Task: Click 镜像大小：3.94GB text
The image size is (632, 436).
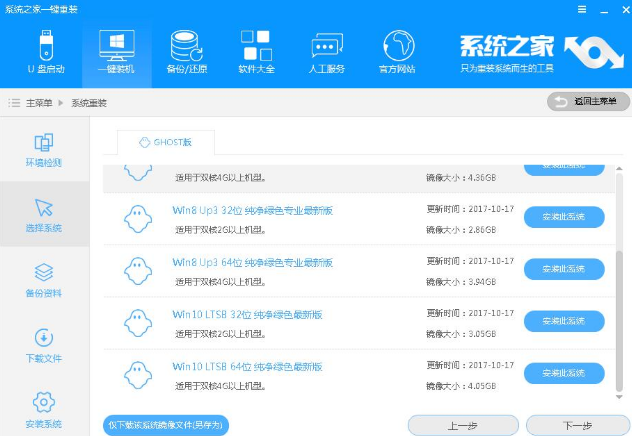Action: click(x=461, y=282)
